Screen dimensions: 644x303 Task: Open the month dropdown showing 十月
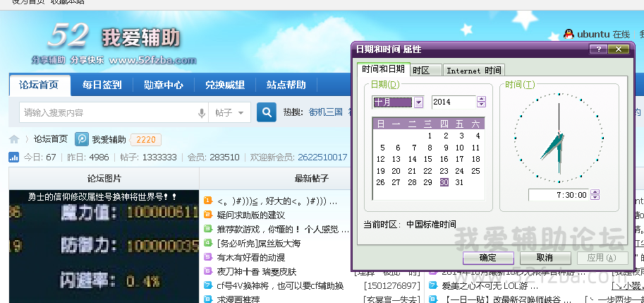click(418, 102)
